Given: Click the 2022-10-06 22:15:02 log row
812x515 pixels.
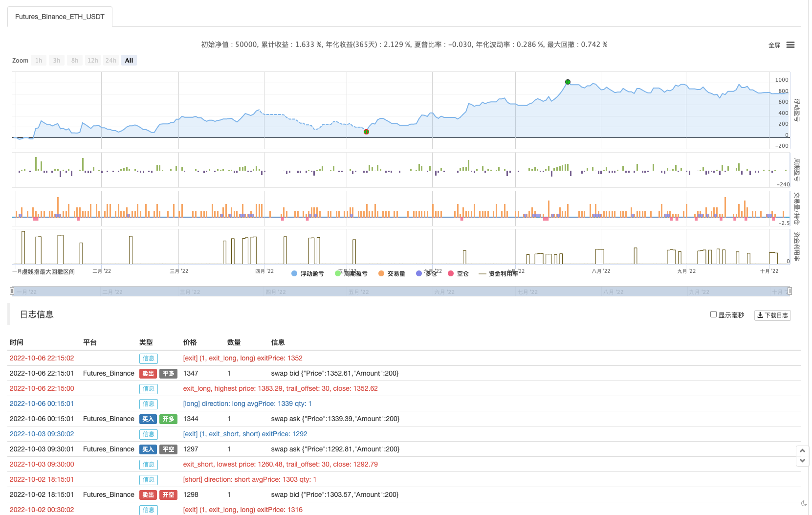Looking at the screenshot, I should 42,358.
